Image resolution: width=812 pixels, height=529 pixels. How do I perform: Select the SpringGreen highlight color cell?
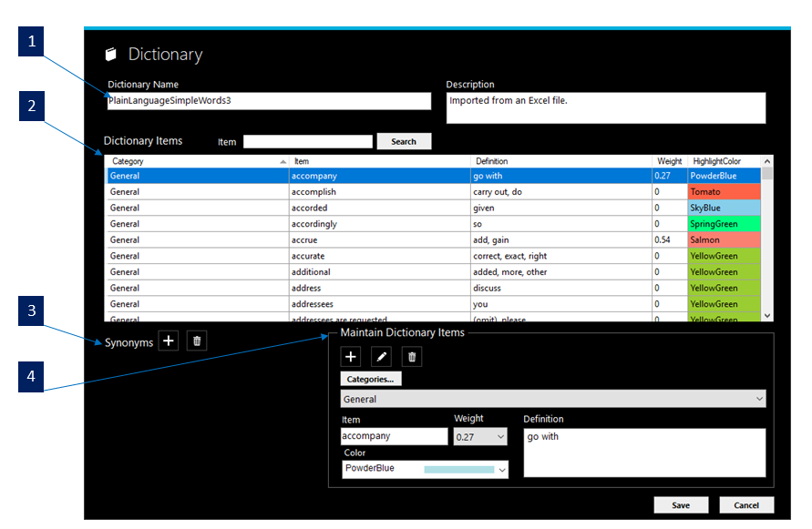[x=724, y=224]
